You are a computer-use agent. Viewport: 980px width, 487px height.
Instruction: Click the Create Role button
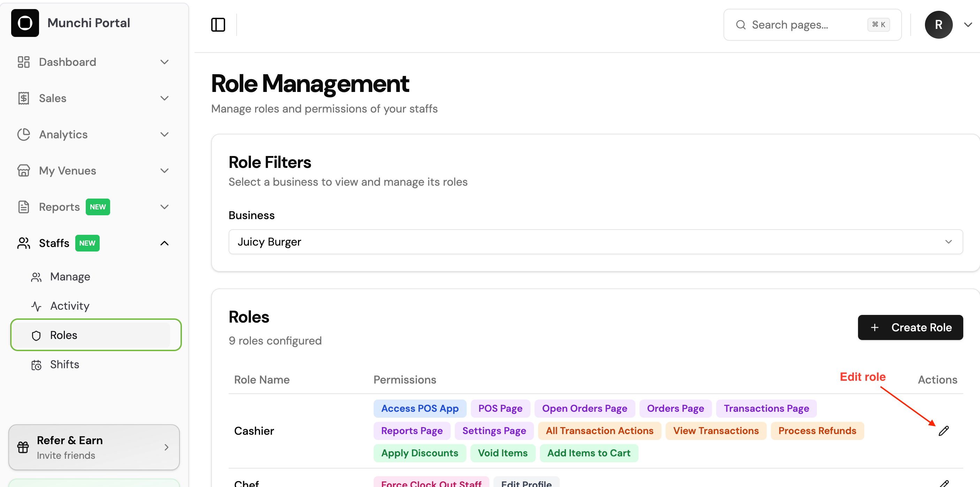tap(910, 327)
